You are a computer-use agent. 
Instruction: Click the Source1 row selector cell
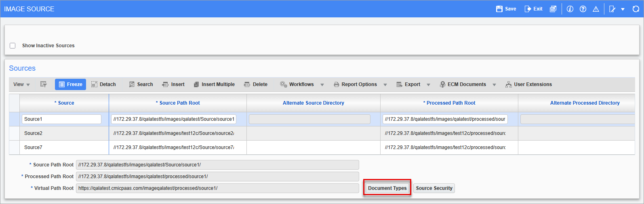(15, 119)
